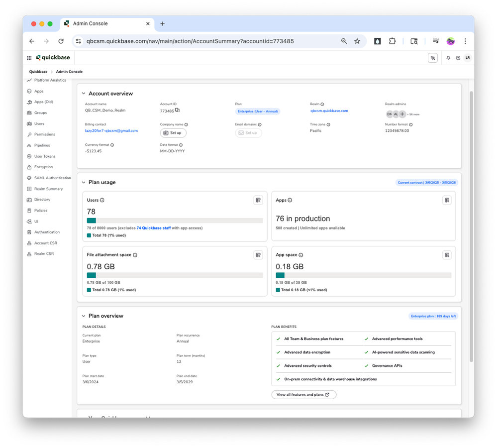Click the 74 Quickbase staff link
The height and width of the screenshot is (448, 497).
click(153, 228)
